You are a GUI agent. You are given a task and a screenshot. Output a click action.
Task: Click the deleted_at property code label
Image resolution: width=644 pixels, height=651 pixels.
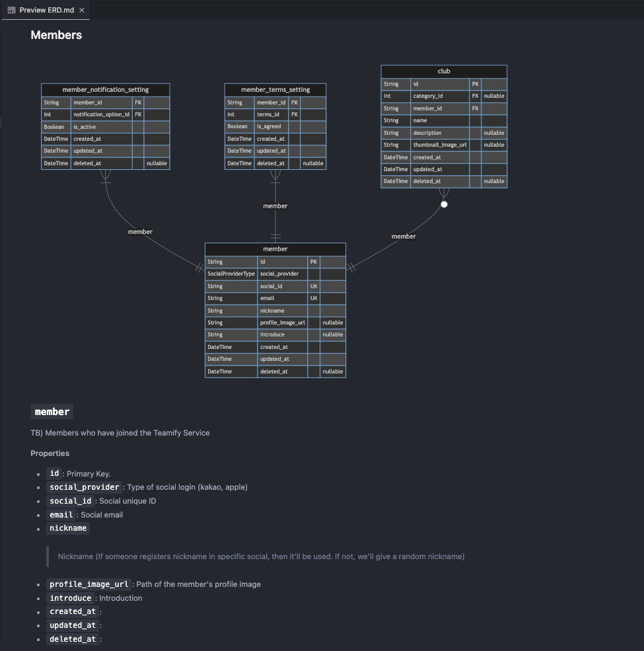click(73, 639)
